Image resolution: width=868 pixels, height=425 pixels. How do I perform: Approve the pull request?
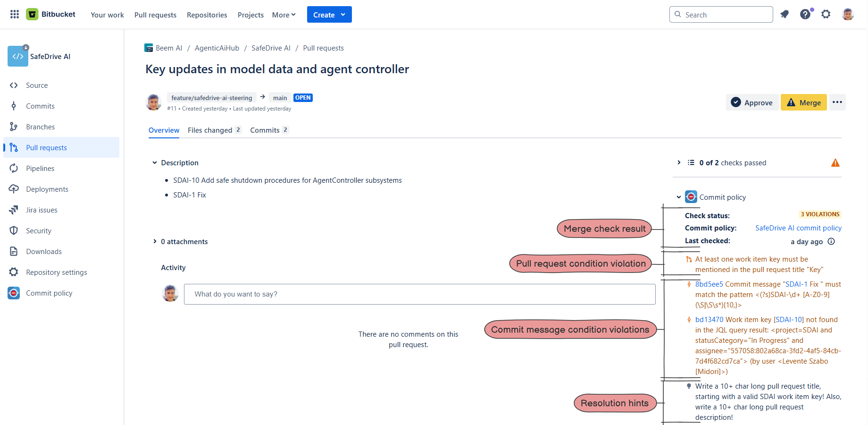point(752,102)
